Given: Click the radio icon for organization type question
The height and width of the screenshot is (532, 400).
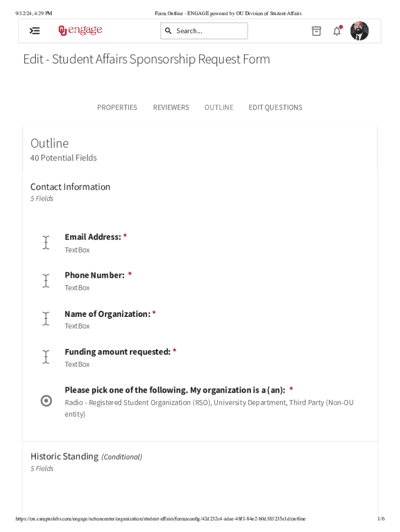Looking at the screenshot, I should [46, 401].
